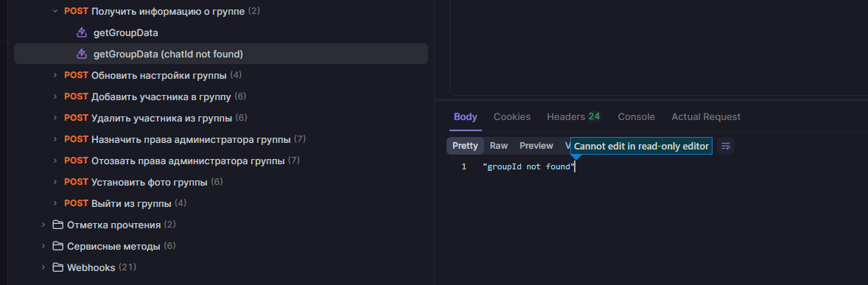Viewport: 868px width, 285px height.
Task: Click the response body text line
Action: click(529, 166)
